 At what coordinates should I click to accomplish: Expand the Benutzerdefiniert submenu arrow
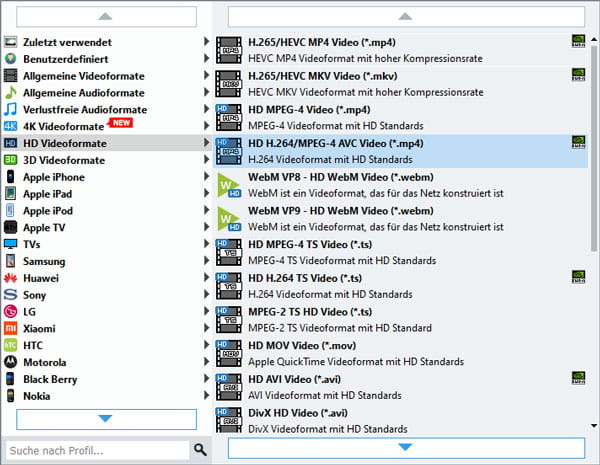pos(206,58)
